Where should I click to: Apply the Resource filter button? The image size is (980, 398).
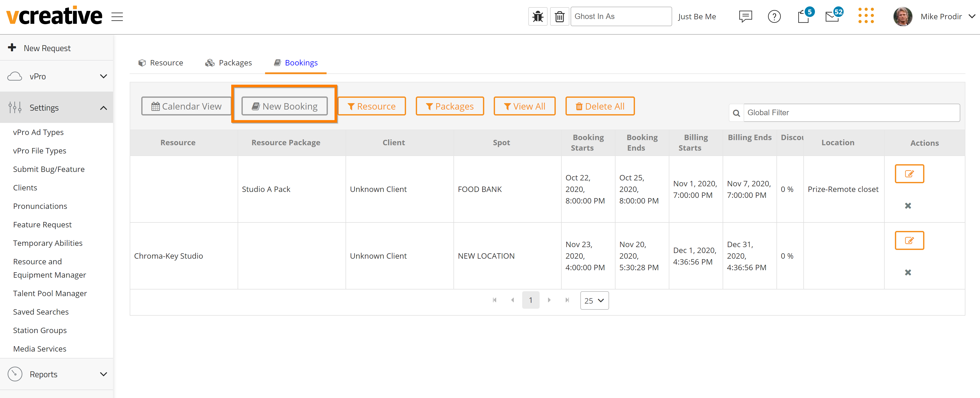click(x=371, y=106)
